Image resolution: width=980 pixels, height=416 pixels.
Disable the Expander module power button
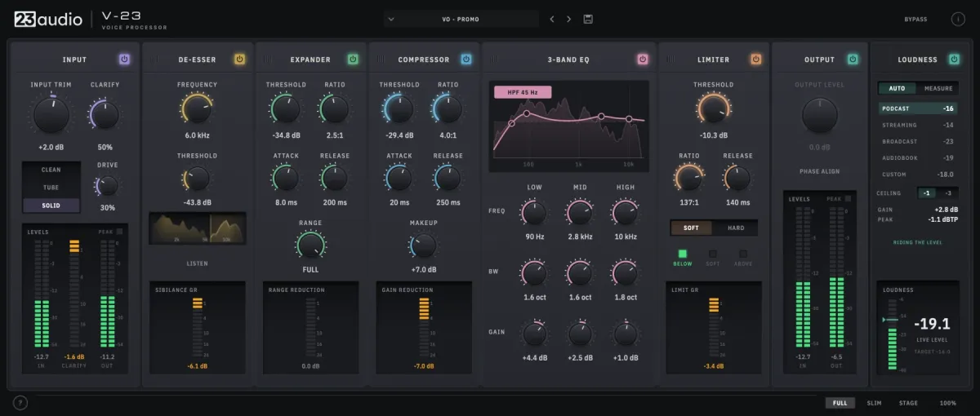pos(353,59)
